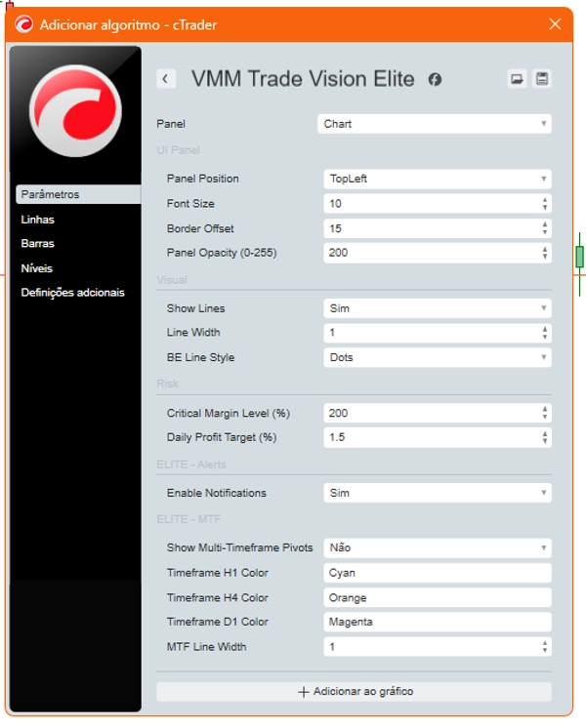Image resolution: width=586 pixels, height=728 pixels.
Task: Expand the Panel Position dropdown
Action: coord(438,179)
